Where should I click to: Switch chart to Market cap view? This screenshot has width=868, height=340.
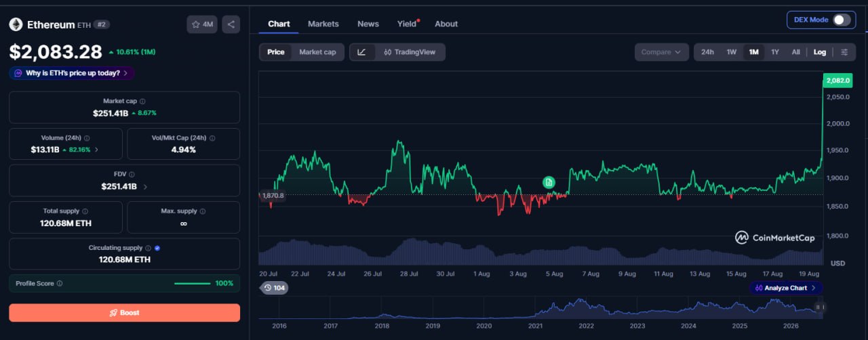(317, 52)
